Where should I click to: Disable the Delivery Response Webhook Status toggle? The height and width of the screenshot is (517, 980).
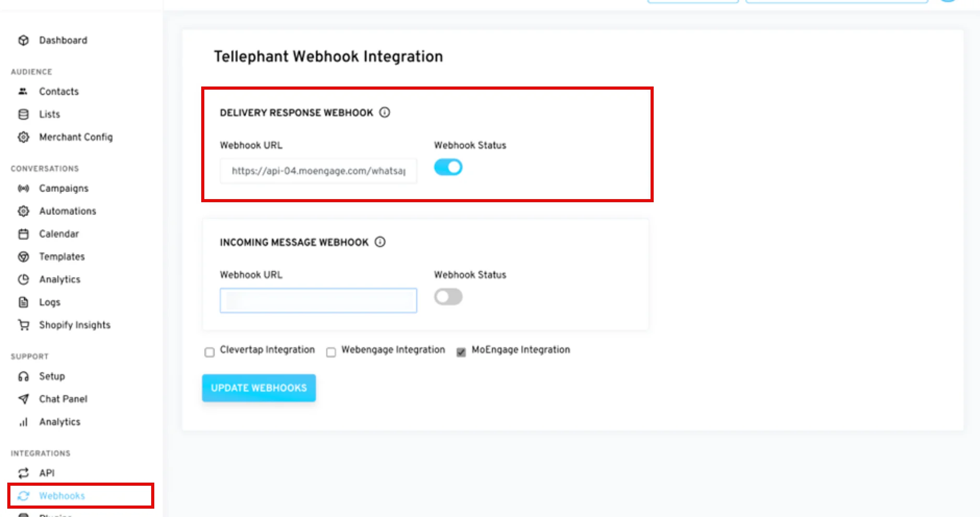pos(448,167)
